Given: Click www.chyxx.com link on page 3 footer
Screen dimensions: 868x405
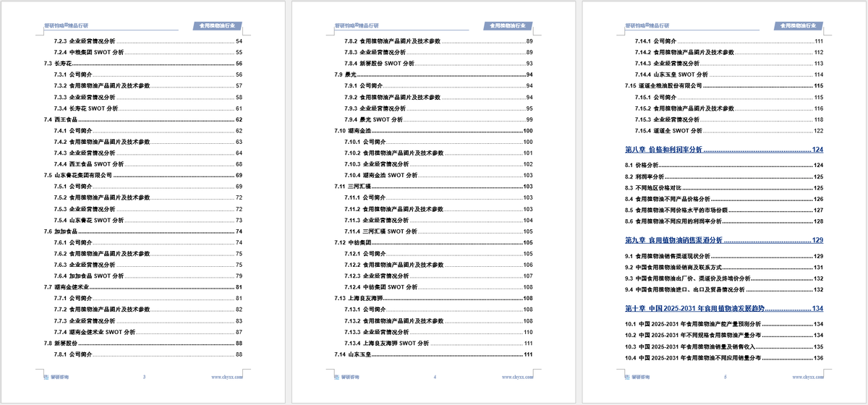Looking at the screenshot, I should tap(227, 377).
